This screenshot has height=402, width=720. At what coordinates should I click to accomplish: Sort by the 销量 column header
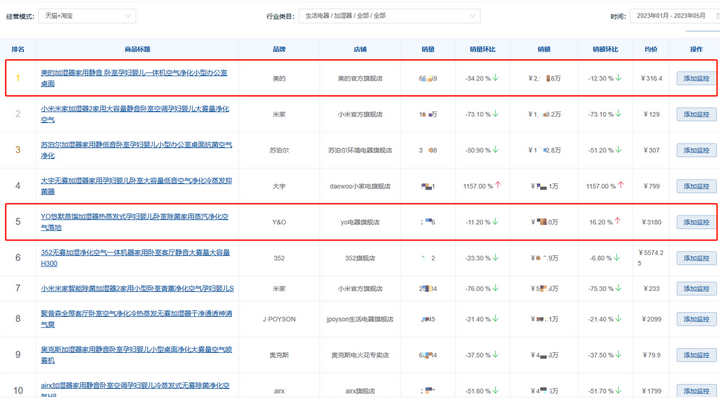(428, 49)
